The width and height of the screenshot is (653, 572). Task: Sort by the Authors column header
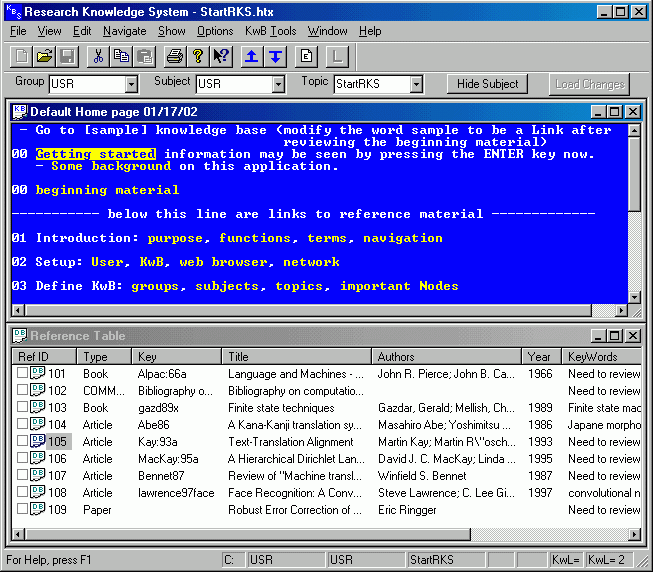446,357
